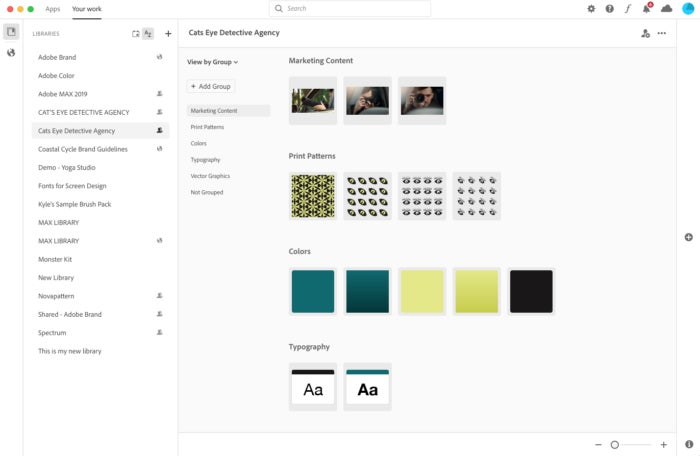Select the yellow floral print pattern

pos(313,196)
